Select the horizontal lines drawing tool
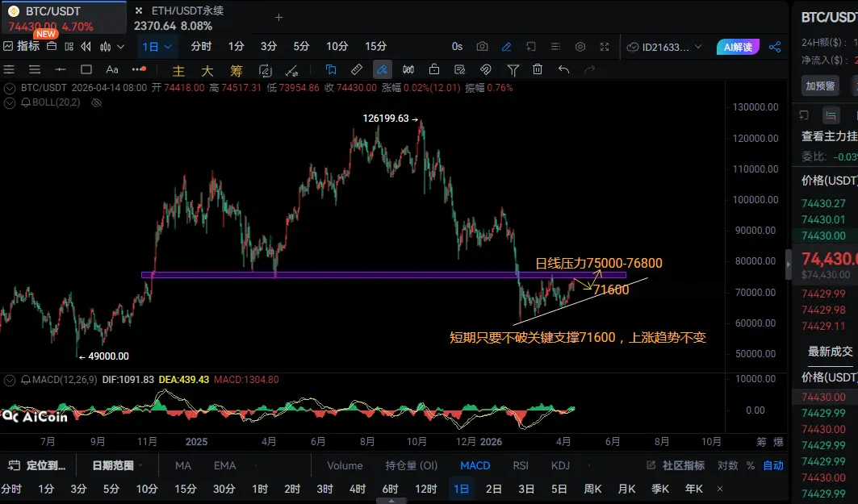The height and width of the screenshot is (504, 858). pyautogui.click(x=10, y=69)
